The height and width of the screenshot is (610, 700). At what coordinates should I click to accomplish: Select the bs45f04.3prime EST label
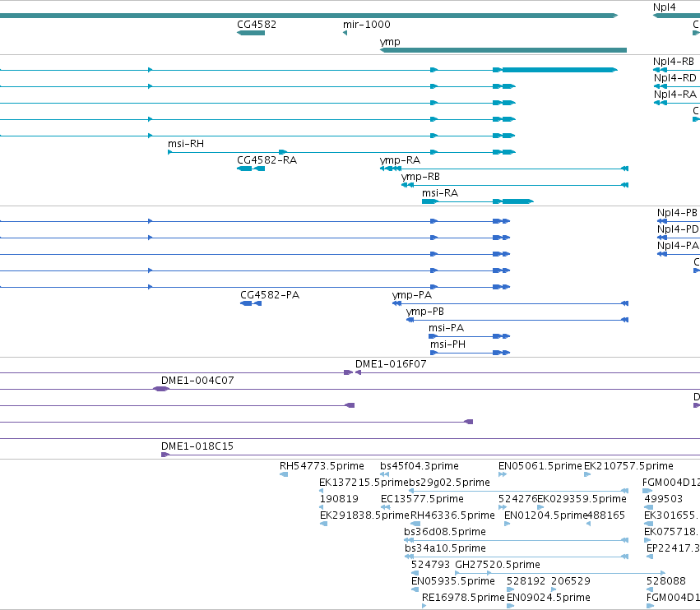pos(420,466)
